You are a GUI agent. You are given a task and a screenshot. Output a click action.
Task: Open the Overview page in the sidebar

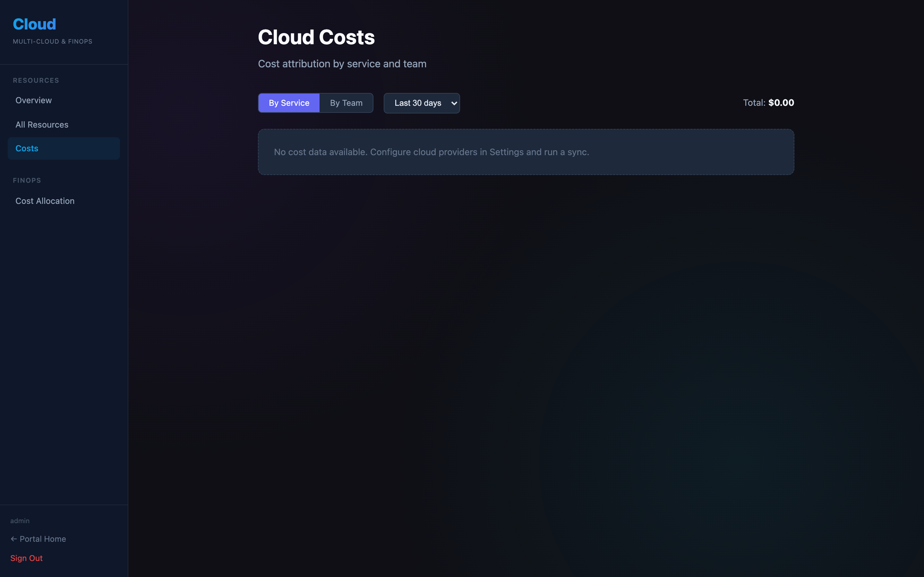(x=34, y=100)
